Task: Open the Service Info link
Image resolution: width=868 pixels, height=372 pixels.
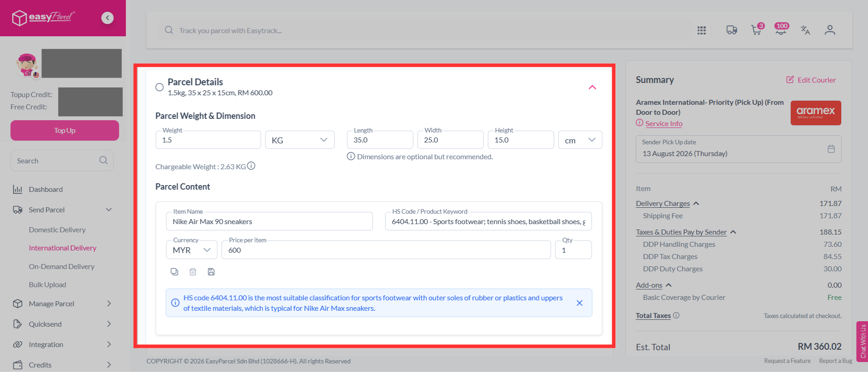Action: pyautogui.click(x=664, y=123)
